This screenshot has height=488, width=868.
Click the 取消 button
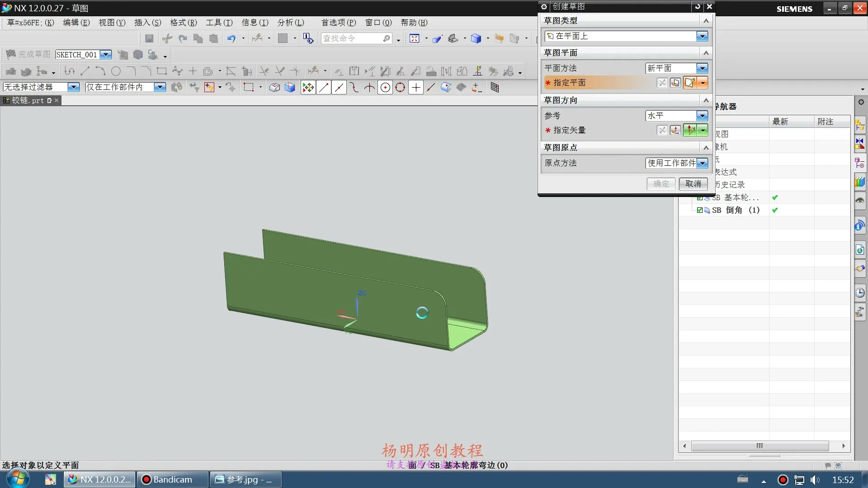click(693, 184)
